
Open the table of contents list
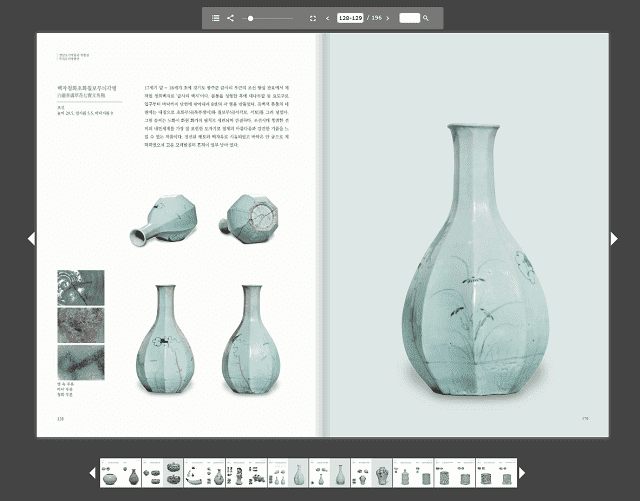click(x=215, y=18)
